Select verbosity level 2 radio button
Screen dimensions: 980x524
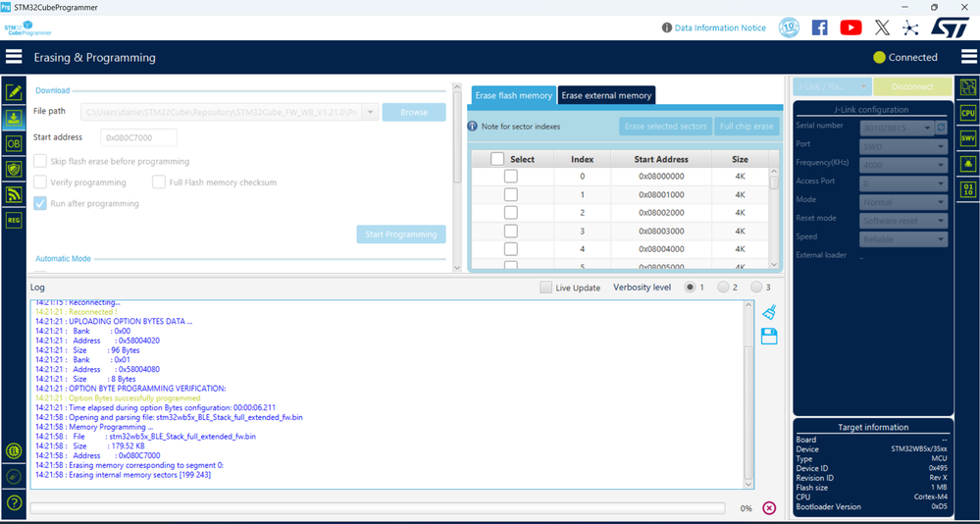click(x=723, y=287)
